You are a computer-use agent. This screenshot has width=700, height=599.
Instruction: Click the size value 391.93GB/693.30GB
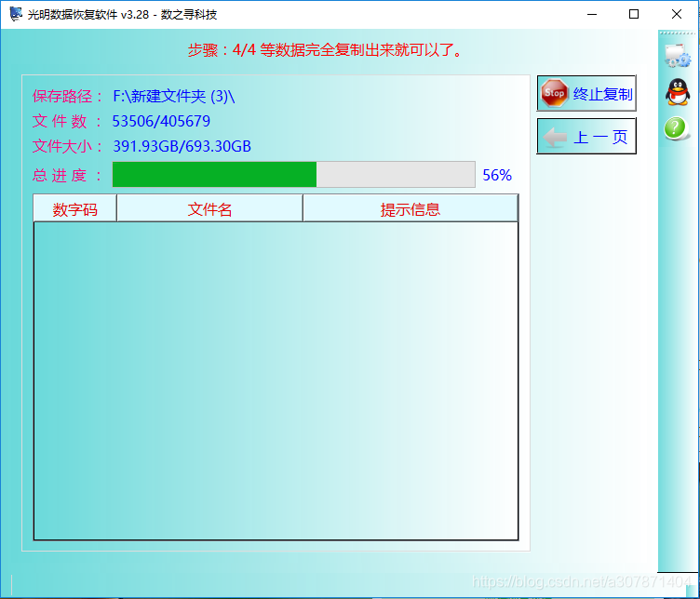pos(182,146)
